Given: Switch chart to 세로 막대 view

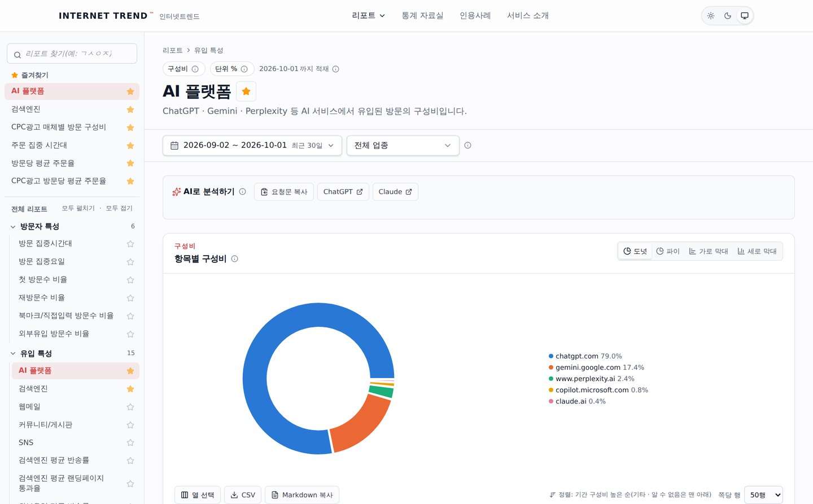Looking at the screenshot, I should pos(757,251).
